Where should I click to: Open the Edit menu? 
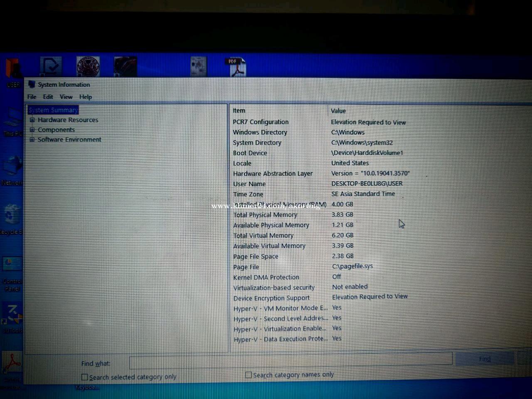point(48,97)
